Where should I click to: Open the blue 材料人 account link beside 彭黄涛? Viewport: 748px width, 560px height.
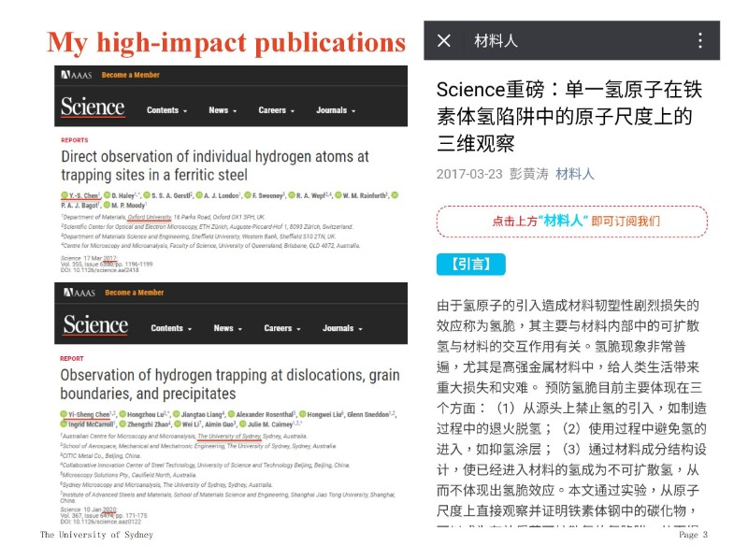pos(575,174)
